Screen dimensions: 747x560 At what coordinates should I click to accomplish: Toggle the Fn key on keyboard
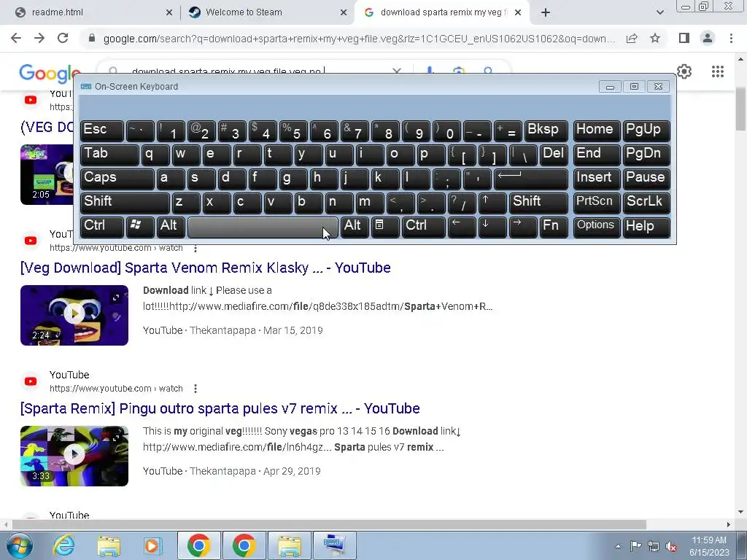point(553,227)
